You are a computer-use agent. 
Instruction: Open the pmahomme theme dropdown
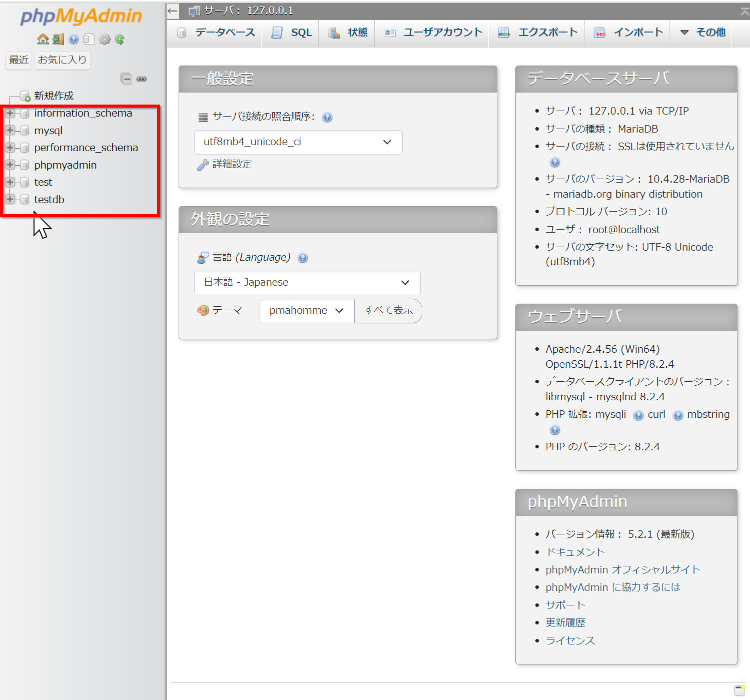[307, 311]
